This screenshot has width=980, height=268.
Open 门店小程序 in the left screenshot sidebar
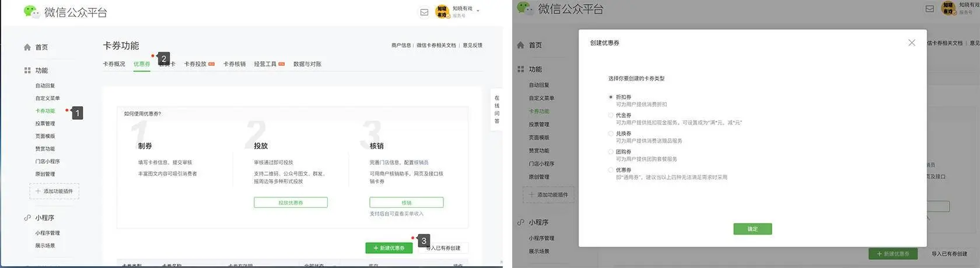pyautogui.click(x=47, y=162)
